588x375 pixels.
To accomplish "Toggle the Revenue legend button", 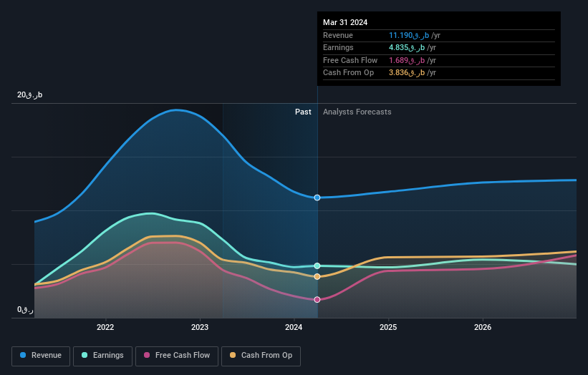I will coord(41,356).
